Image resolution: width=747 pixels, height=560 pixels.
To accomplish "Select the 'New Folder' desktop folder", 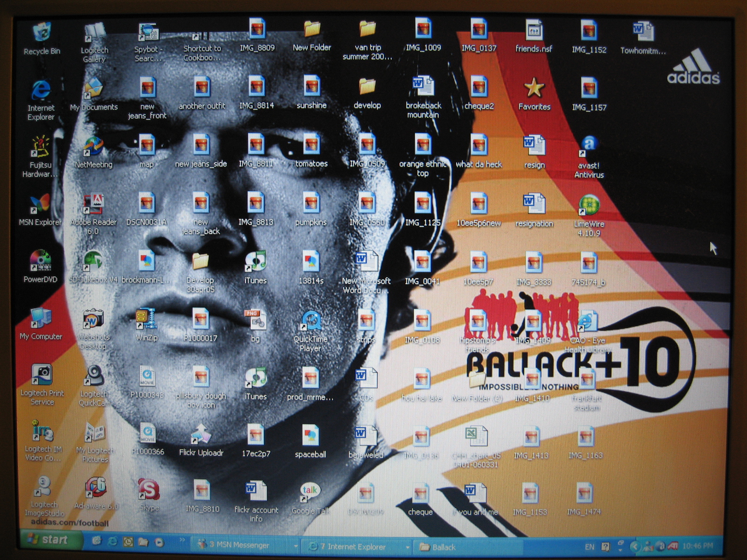I will (312, 29).
